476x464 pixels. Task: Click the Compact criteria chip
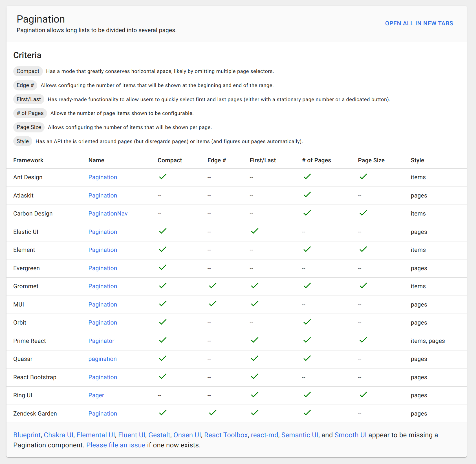click(x=28, y=71)
